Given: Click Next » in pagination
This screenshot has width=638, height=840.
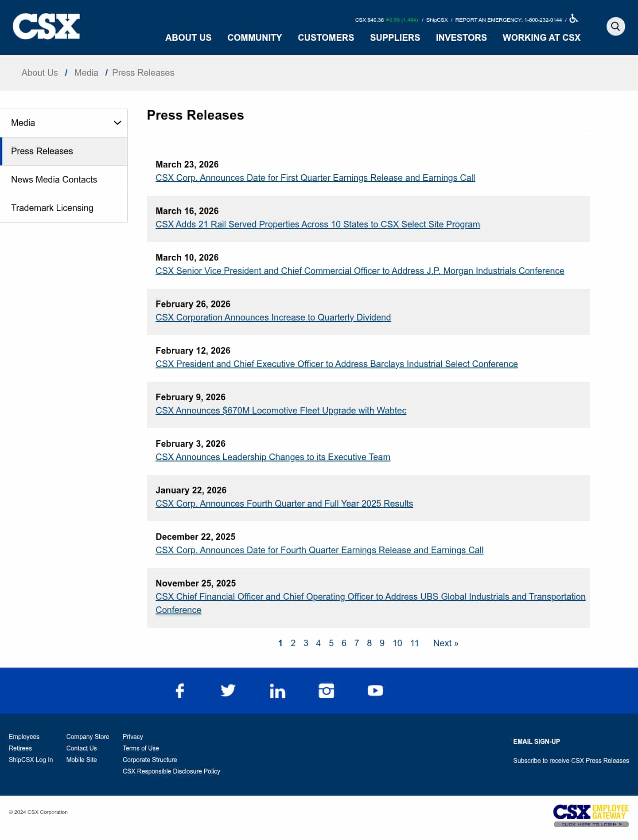Looking at the screenshot, I should click(445, 643).
